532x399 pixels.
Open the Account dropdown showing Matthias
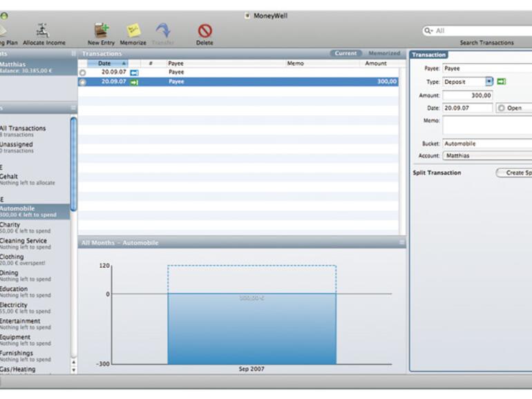pyautogui.click(x=486, y=156)
